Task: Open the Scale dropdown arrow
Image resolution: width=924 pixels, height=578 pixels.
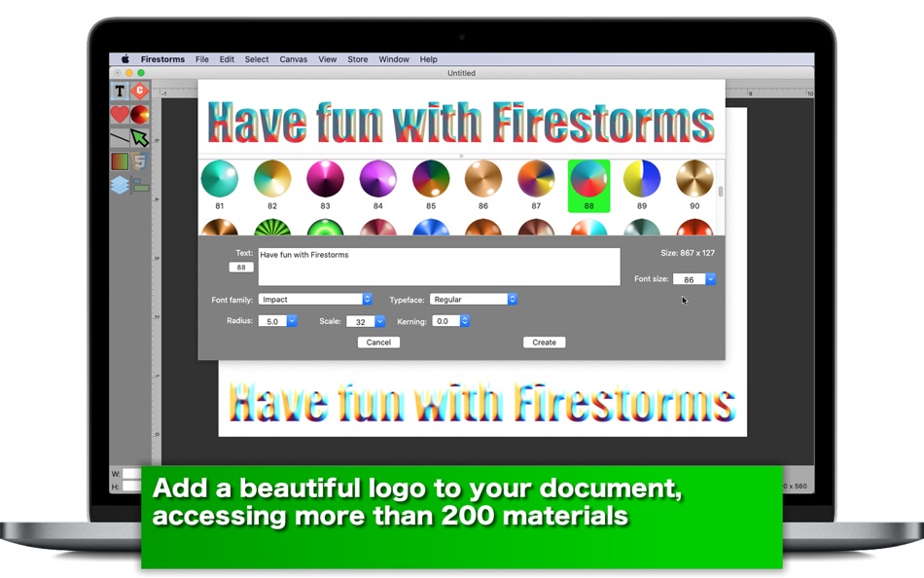Action: click(x=380, y=321)
